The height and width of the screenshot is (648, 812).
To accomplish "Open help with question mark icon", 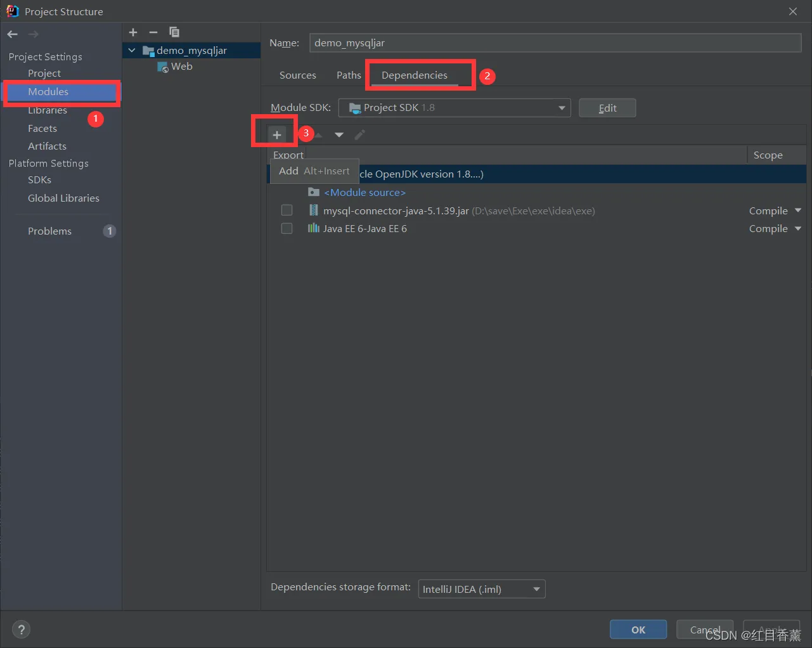I will [21, 630].
